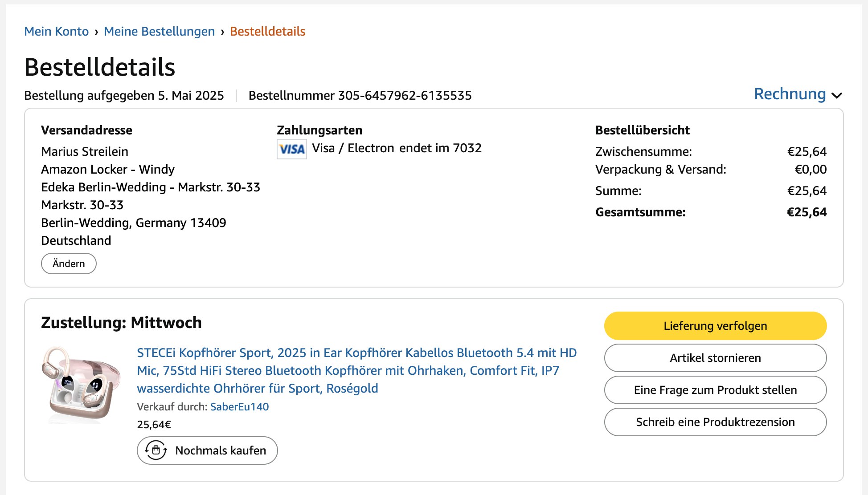Click the orange Bestelldetails breadcrumb

267,32
